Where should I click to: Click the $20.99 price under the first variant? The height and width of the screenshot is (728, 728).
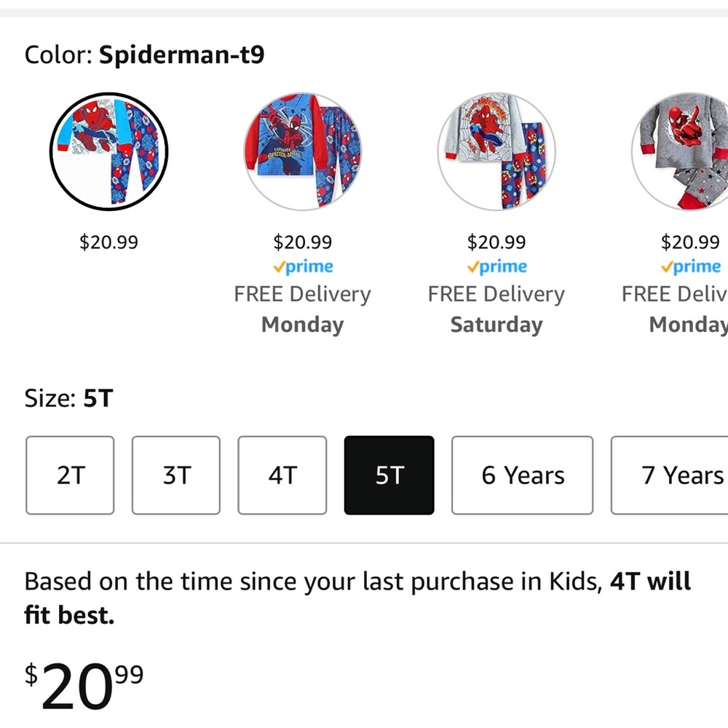click(108, 242)
